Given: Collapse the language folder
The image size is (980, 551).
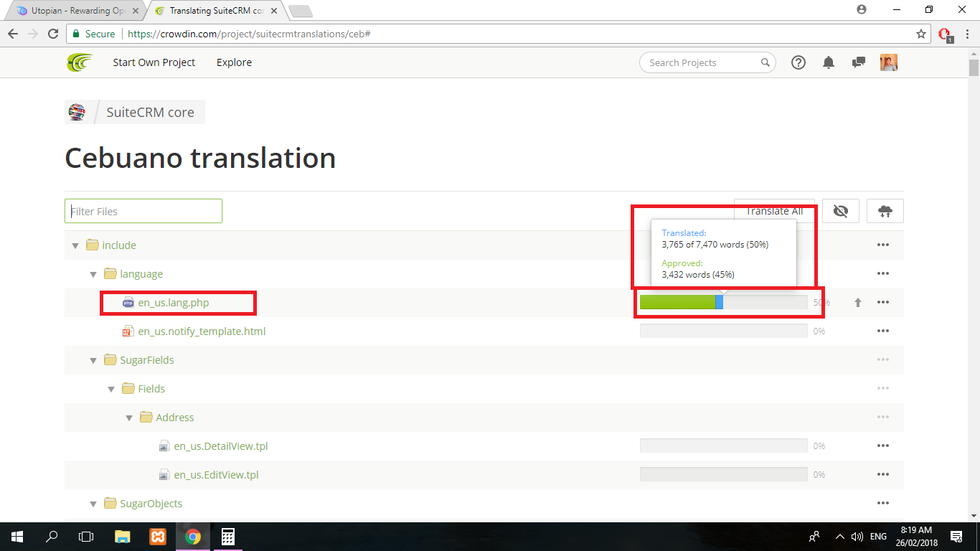Looking at the screenshot, I should coord(93,274).
